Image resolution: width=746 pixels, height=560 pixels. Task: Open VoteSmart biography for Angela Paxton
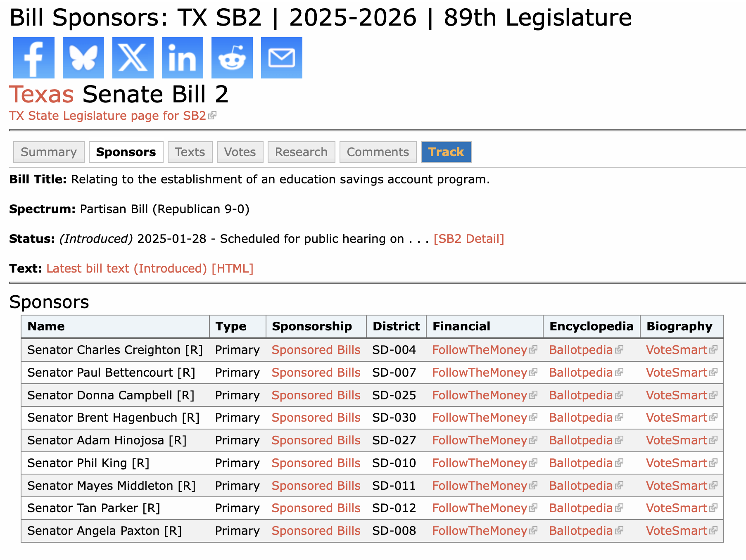coord(677,531)
